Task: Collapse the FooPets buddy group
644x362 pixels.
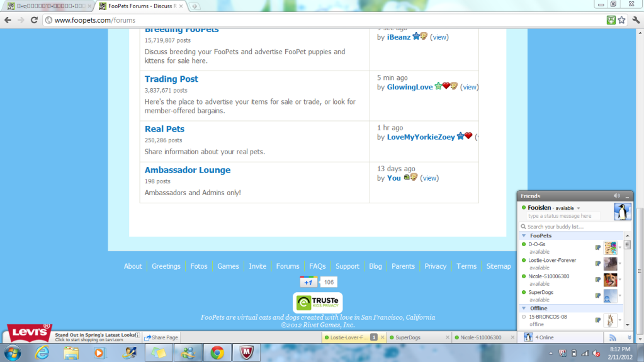Action: click(x=524, y=236)
